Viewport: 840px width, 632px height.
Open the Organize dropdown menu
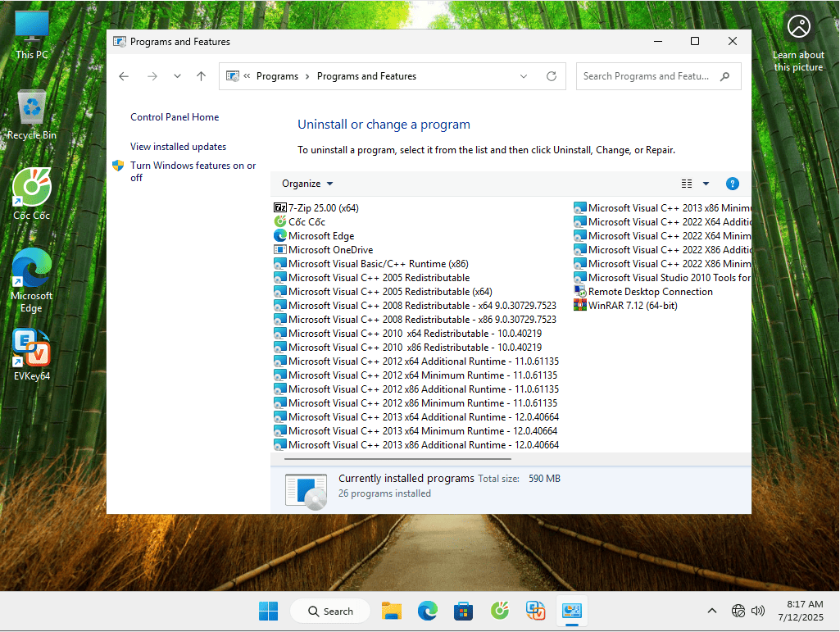click(307, 184)
